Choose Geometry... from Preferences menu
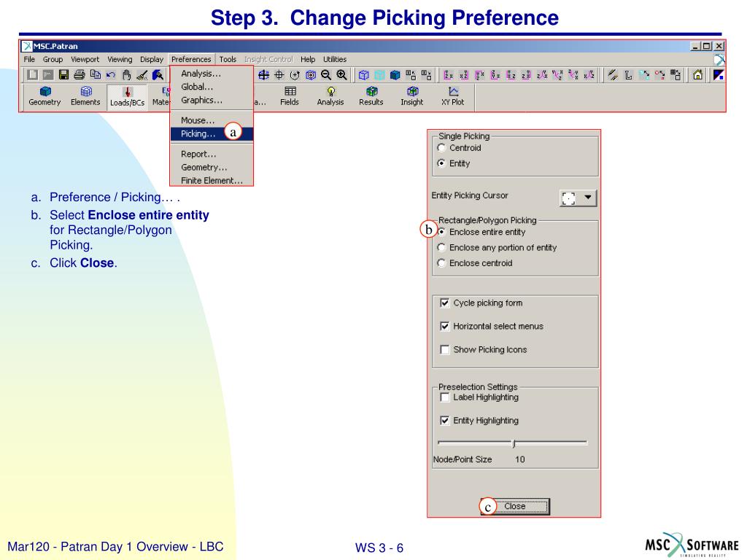Image resolution: width=747 pixels, height=560 pixels. (x=211, y=168)
